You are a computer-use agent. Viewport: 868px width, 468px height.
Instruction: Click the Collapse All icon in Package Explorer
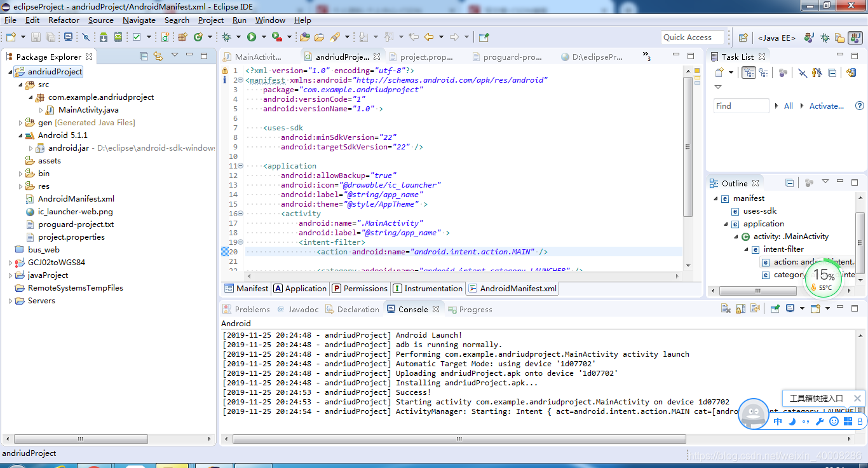pyautogui.click(x=144, y=56)
